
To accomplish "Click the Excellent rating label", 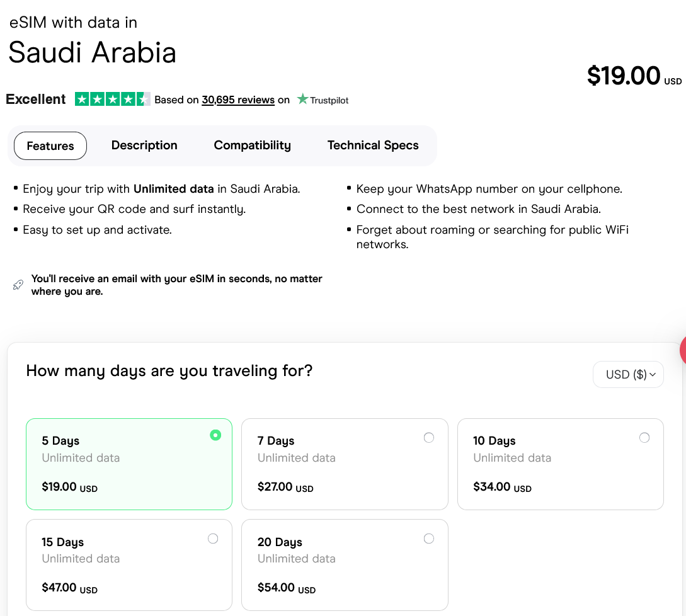I will tap(36, 100).
